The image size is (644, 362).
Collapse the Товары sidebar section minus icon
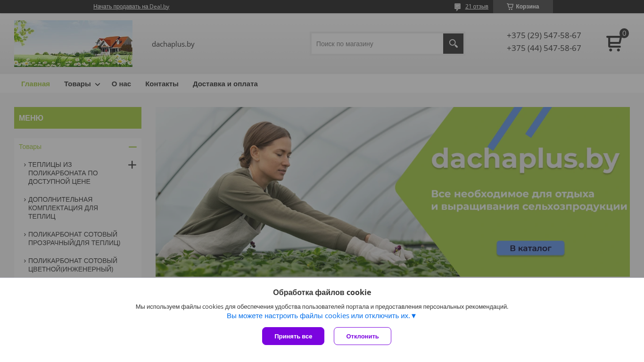[132, 147]
